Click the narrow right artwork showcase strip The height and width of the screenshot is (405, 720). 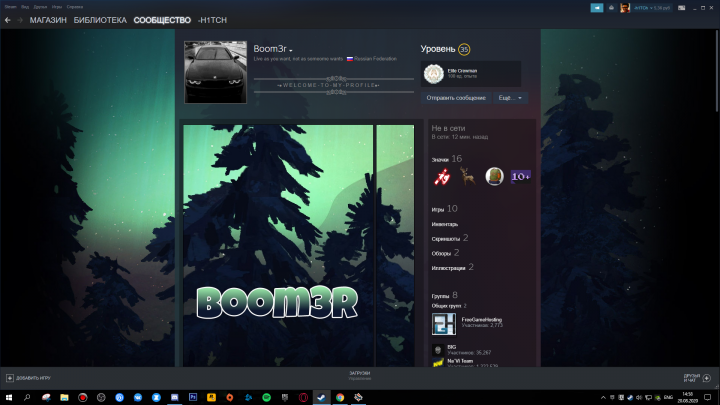pos(395,246)
